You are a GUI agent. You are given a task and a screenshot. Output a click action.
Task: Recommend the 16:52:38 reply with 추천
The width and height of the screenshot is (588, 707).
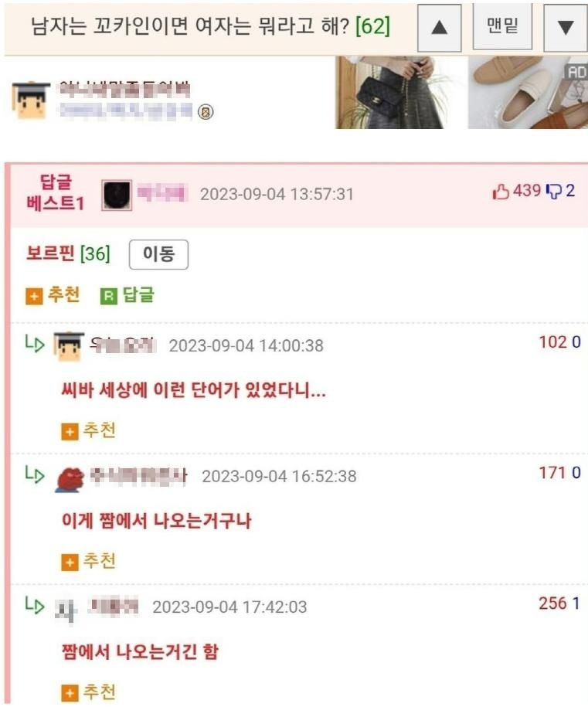(88, 562)
